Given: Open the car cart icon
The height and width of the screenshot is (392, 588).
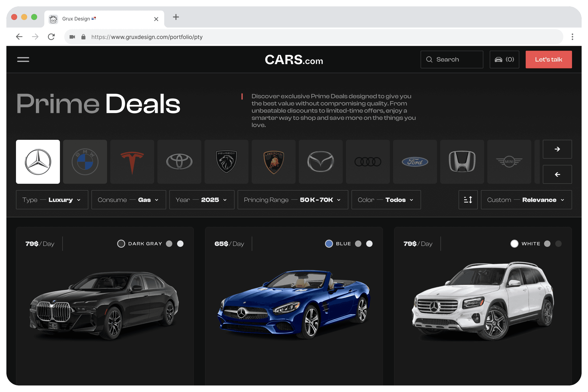Looking at the screenshot, I should click(x=504, y=59).
